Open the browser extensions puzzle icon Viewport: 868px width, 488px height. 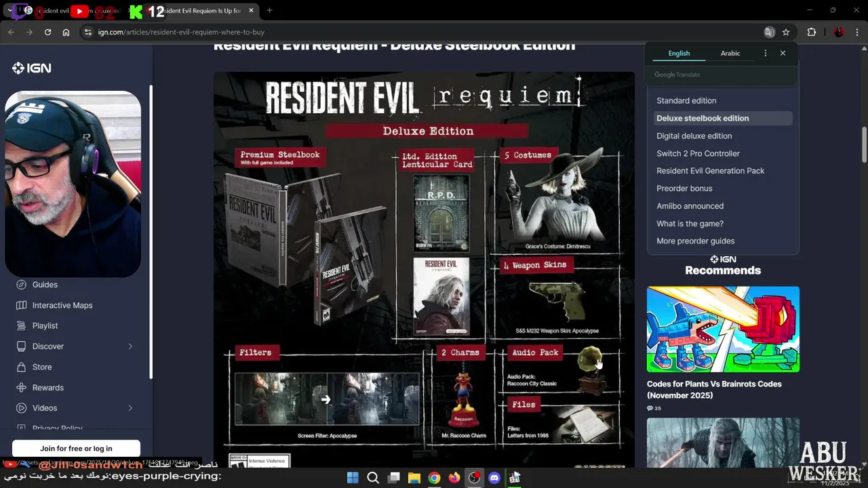pyautogui.click(x=812, y=32)
